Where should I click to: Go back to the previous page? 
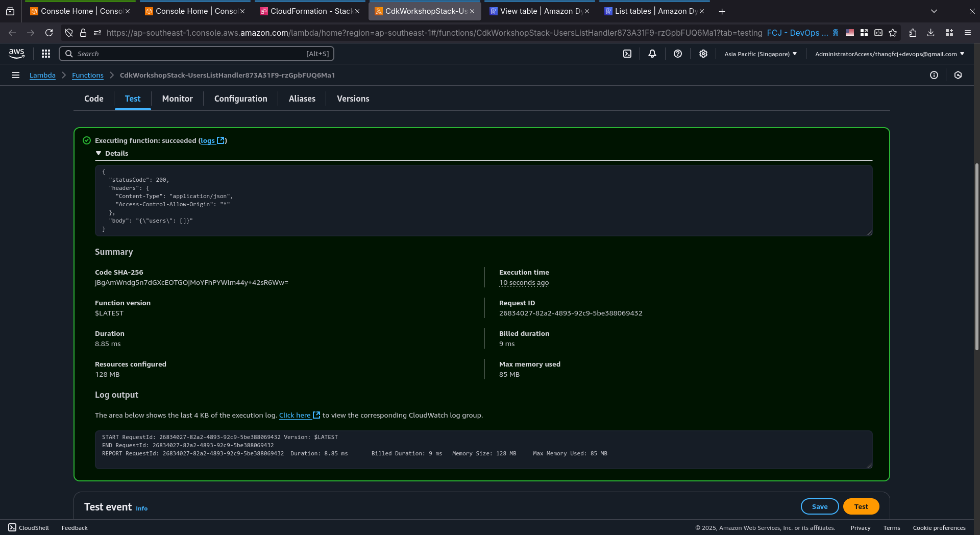tap(12, 33)
